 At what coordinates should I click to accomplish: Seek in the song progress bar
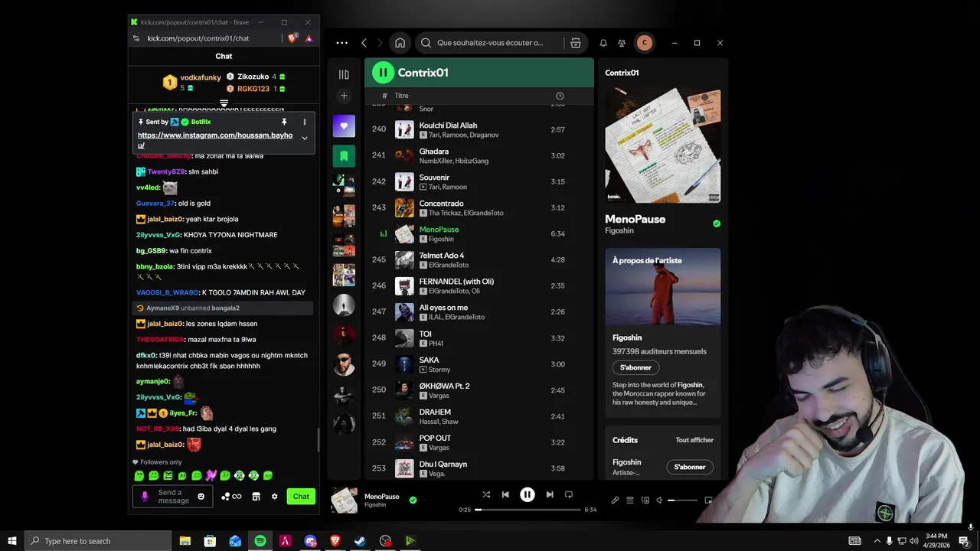tap(528, 510)
